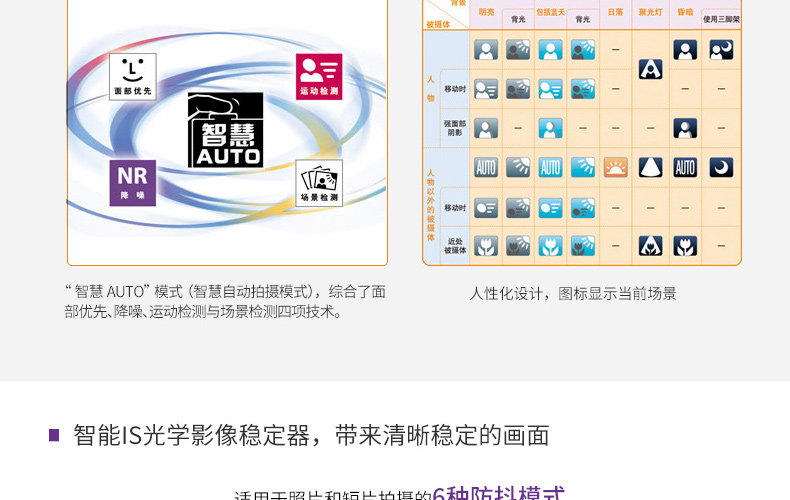The width and height of the screenshot is (790, 500).
Task: Click the portrait with moon tripod icon
Action: (721, 50)
